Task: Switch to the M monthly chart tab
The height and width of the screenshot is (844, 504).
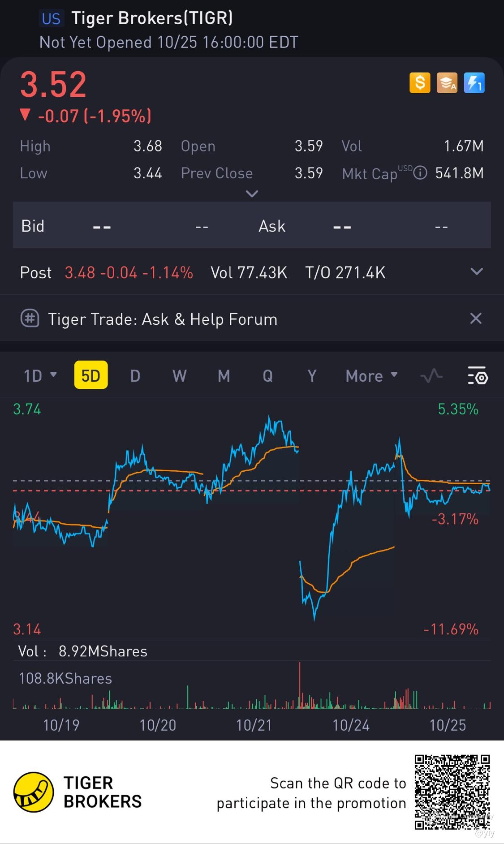Action: (224, 376)
